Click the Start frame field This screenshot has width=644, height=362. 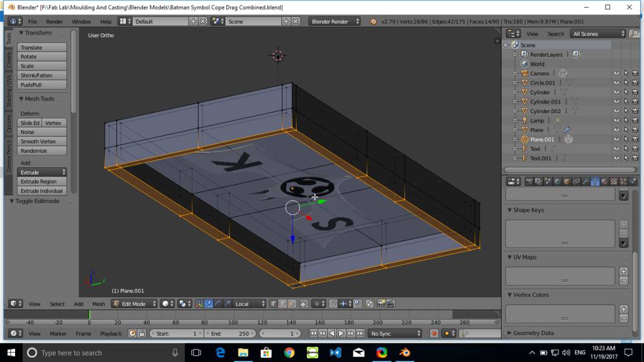(176, 333)
